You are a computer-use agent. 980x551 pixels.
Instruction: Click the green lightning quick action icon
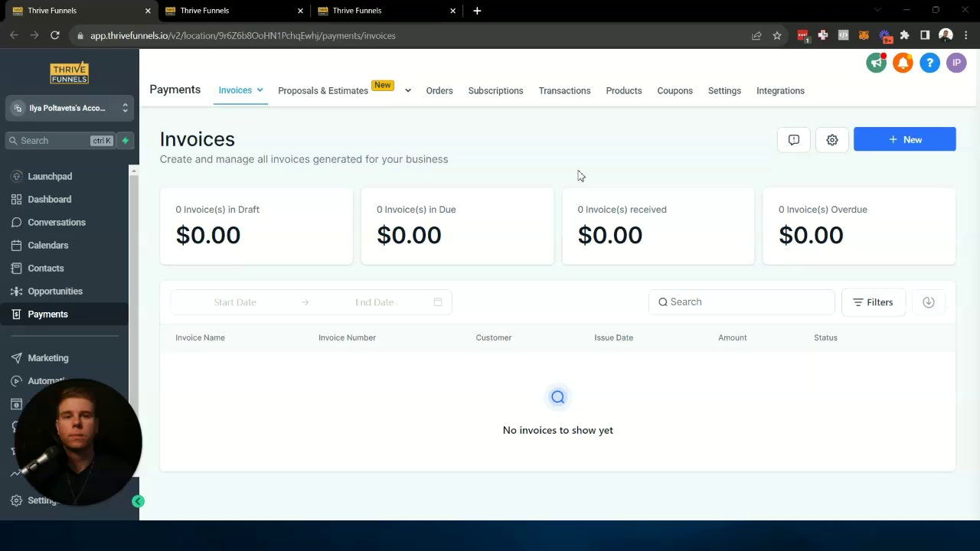[126, 141]
